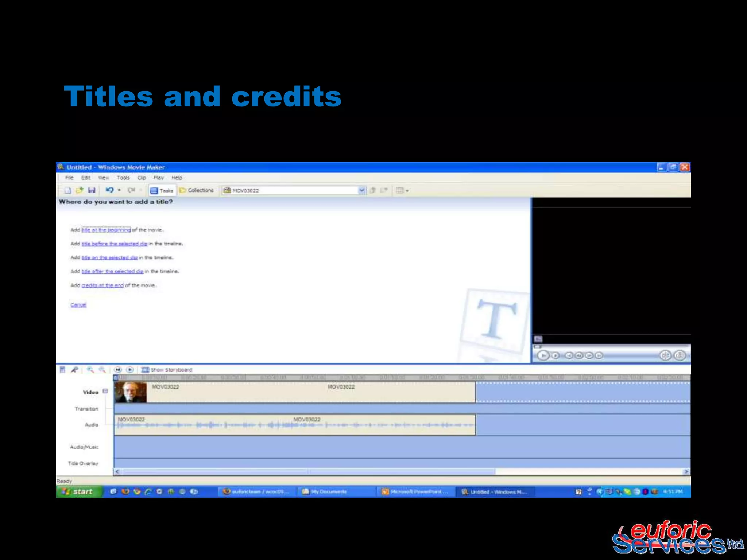Click the Back button in preview monitor
747x560 pixels.
pos(569,355)
